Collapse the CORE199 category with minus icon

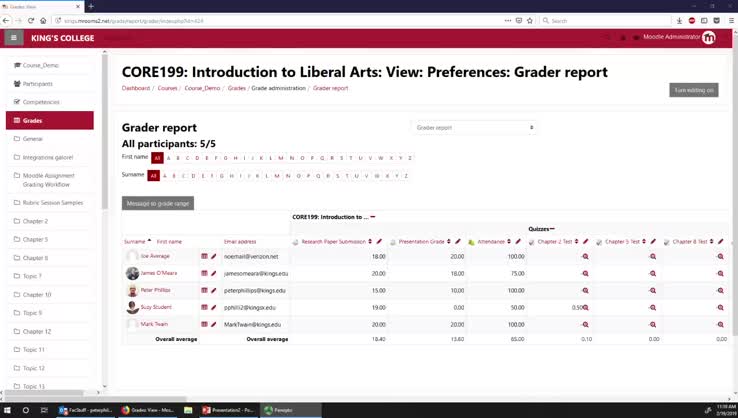(x=373, y=217)
